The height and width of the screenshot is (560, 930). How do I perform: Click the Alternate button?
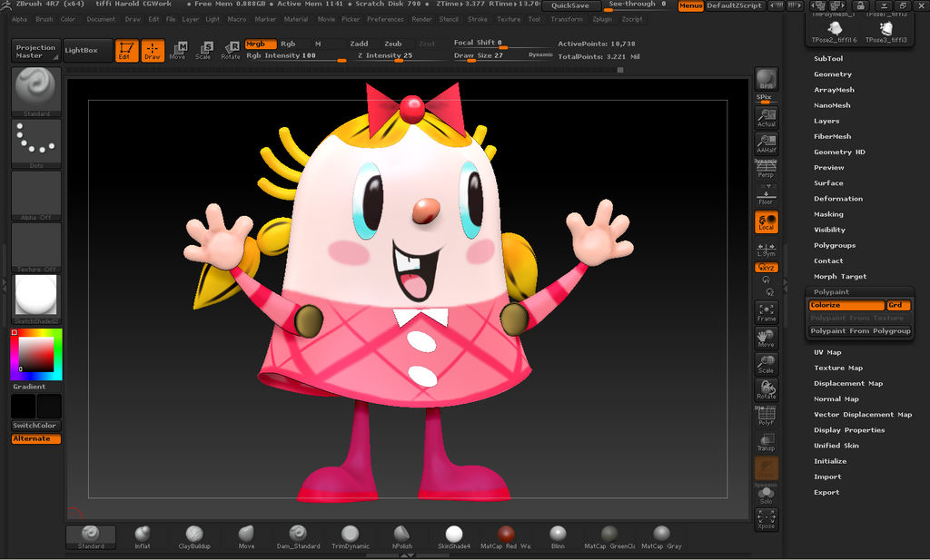point(36,438)
